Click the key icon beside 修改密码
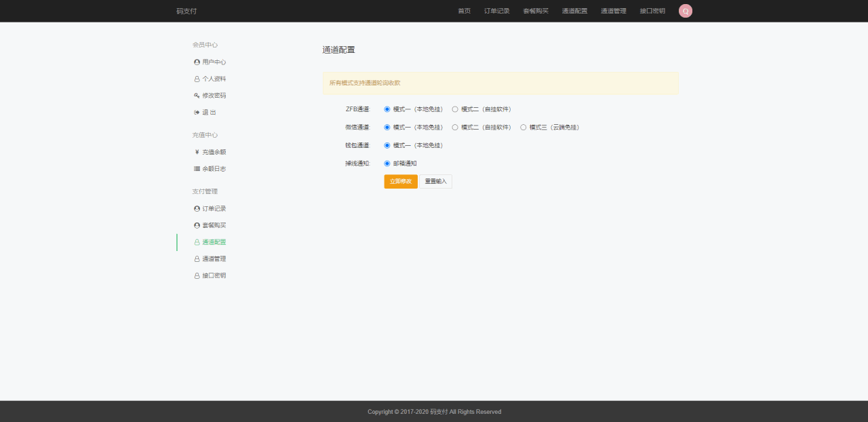The image size is (868, 422). [x=197, y=96]
